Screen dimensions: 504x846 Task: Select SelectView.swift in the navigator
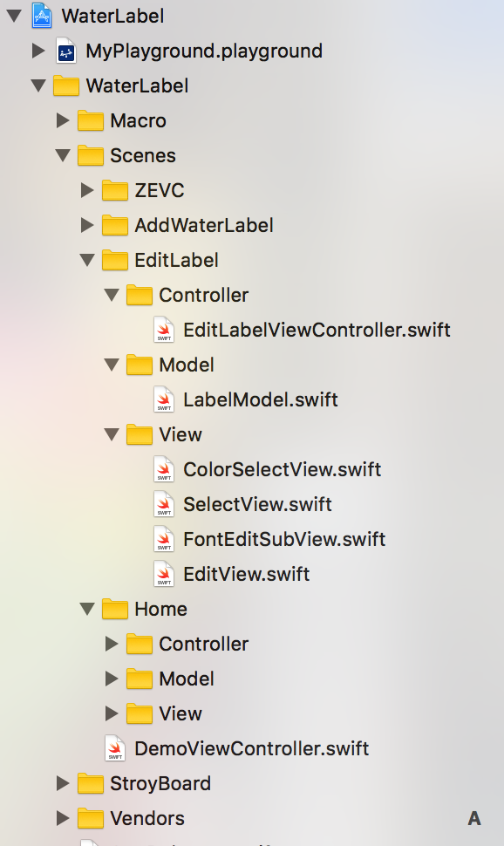click(x=257, y=504)
